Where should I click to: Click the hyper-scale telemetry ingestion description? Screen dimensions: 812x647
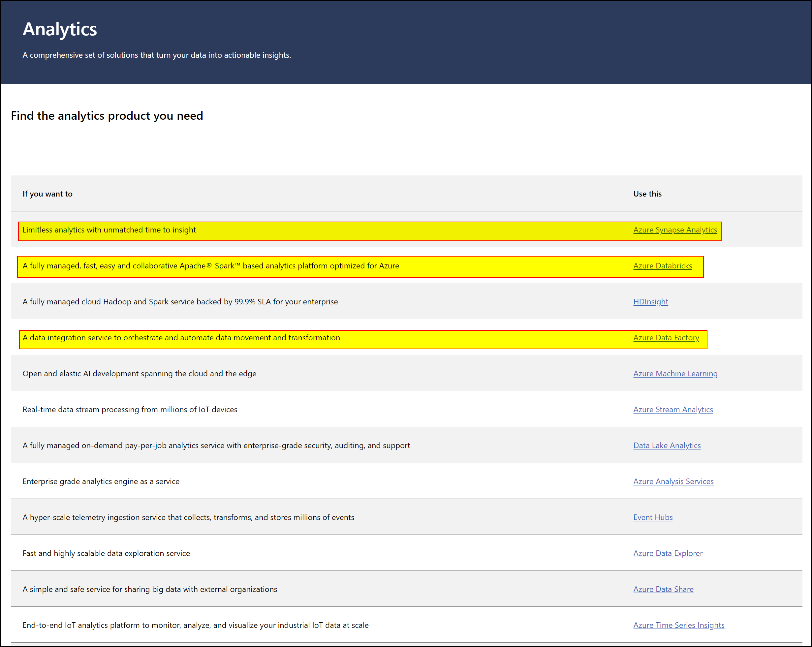tap(188, 517)
